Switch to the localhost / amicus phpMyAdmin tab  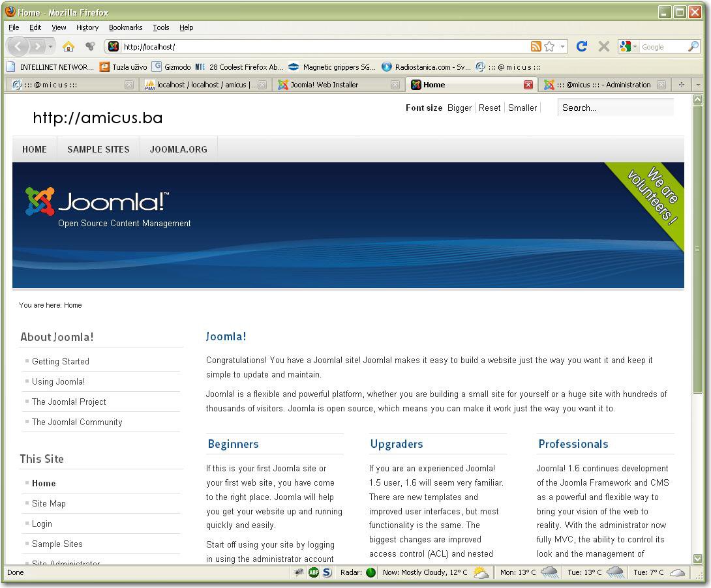(x=206, y=85)
